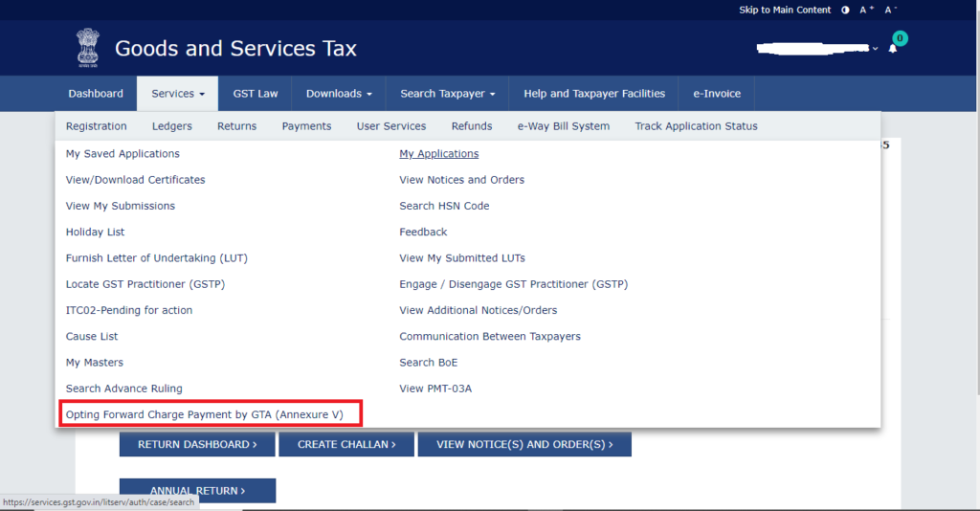The width and height of the screenshot is (980, 511).
Task: Open the Cause List link
Action: pos(92,337)
